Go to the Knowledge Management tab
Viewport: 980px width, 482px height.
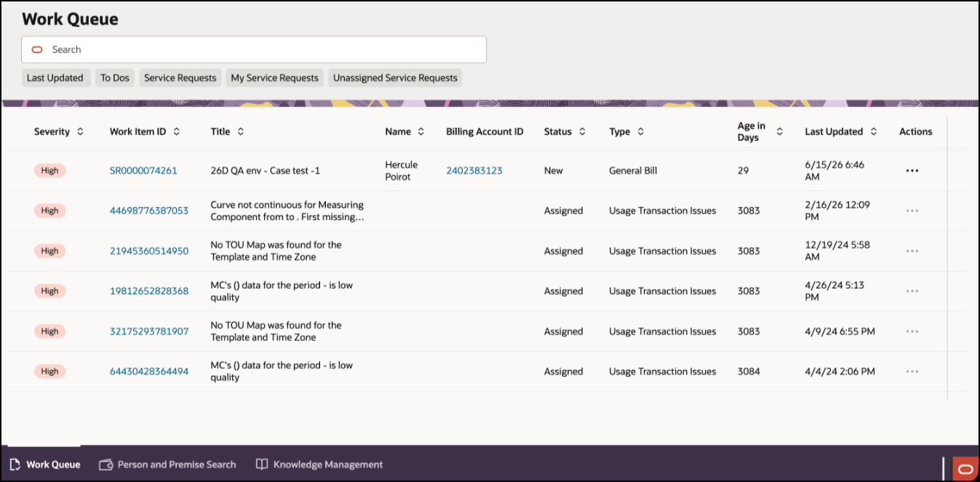319,465
